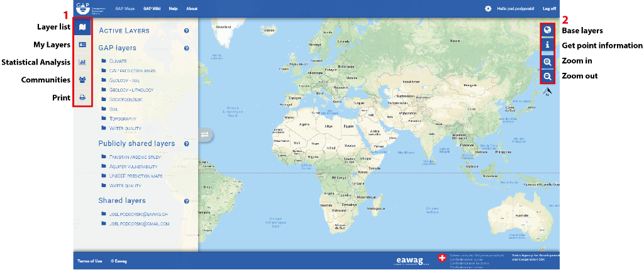
Task: Open the About menu item
Action: [x=192, y=9]
